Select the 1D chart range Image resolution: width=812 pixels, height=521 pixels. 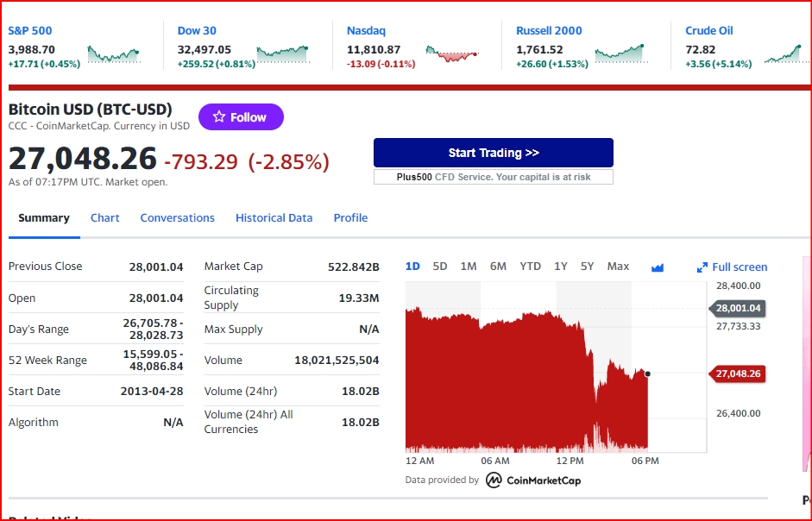point(412,267)
